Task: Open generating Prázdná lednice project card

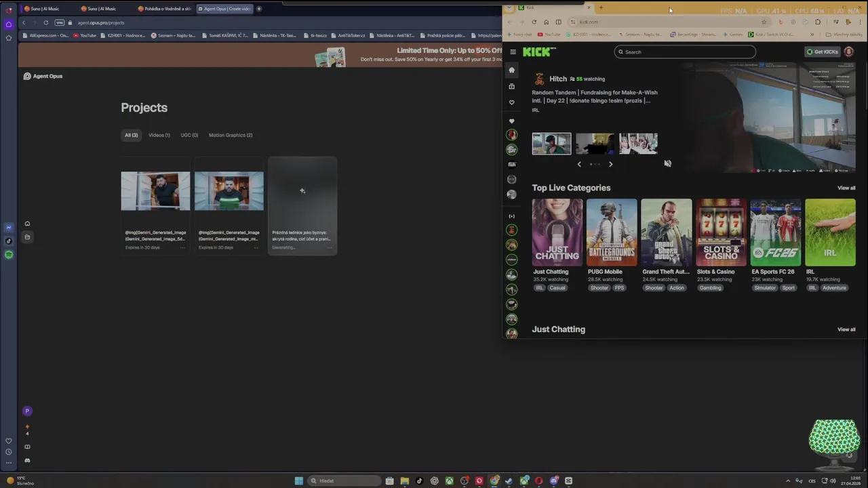Action: [302, 205]
